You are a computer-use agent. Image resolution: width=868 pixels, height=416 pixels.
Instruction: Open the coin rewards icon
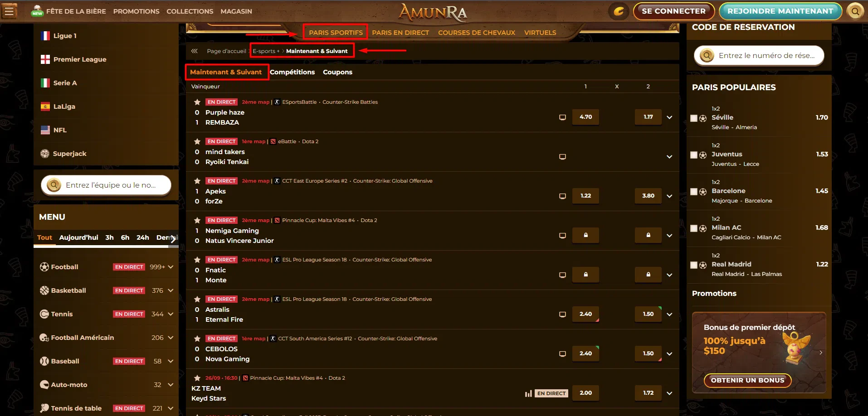tap(619, 11)
